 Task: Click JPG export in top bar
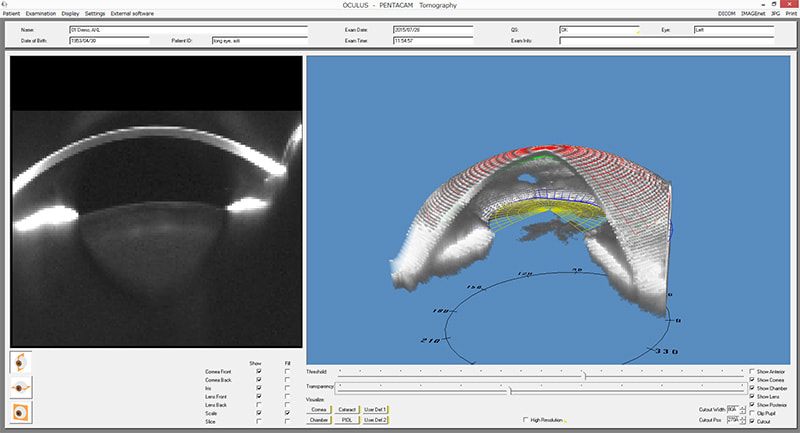click(x=776, y=14)
